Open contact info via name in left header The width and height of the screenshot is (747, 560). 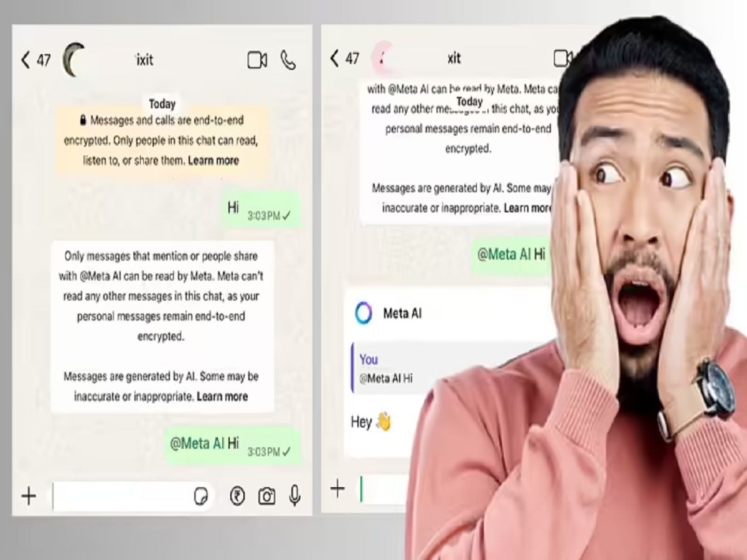click(144, 60)
